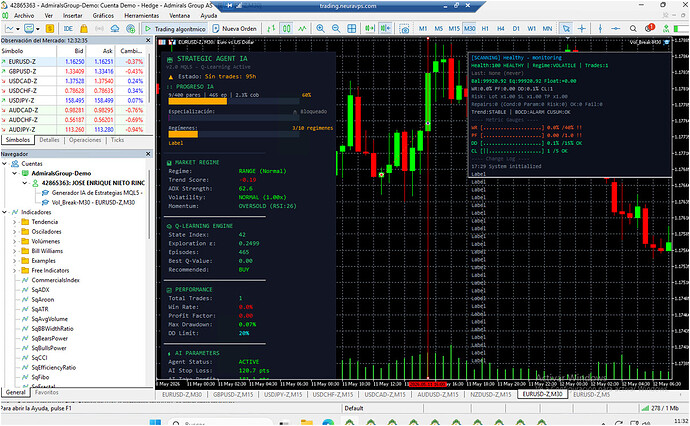This screenshot has height=426, width=690.
Task: Select the D1 timeframe
Action: [x=516, y=29]
